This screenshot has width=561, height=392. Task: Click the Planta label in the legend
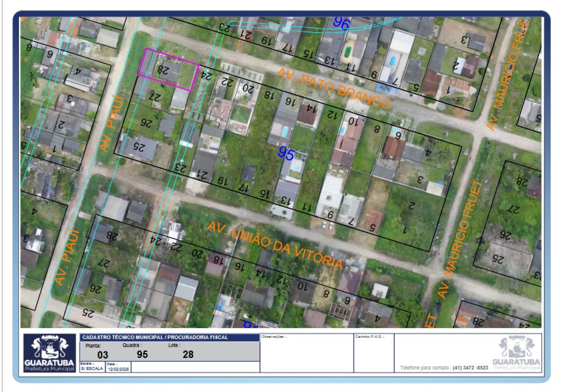93,346
